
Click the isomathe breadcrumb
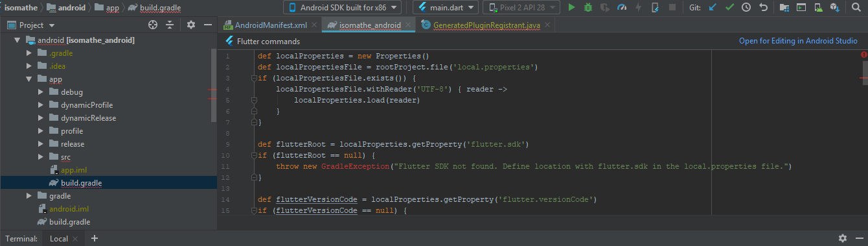(21, 8)
